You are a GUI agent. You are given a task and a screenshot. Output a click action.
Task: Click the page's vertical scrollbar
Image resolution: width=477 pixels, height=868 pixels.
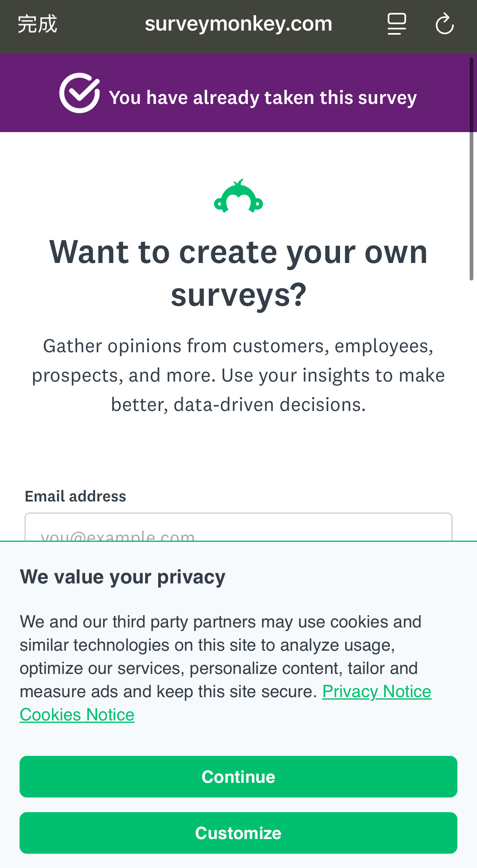click(x=471, y=169)
